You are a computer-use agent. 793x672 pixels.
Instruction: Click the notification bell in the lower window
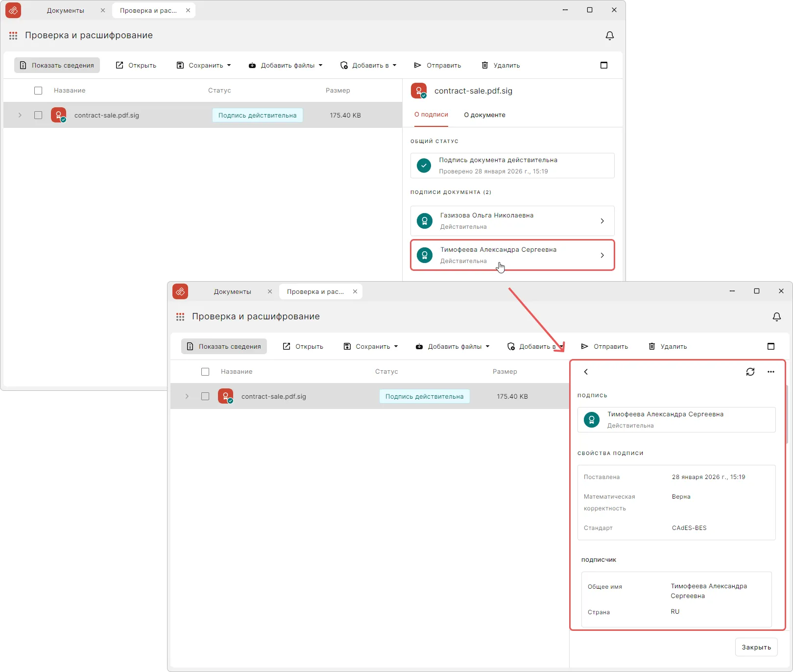tap(776, 317)
